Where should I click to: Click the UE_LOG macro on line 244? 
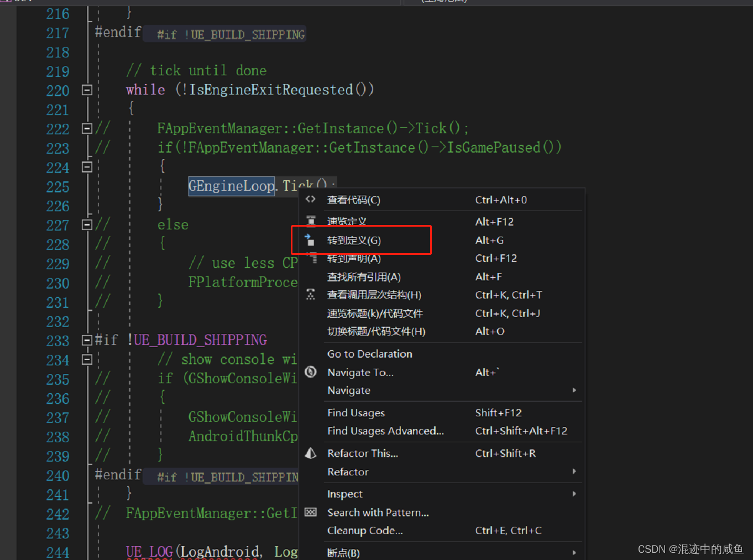click(149, 552)
